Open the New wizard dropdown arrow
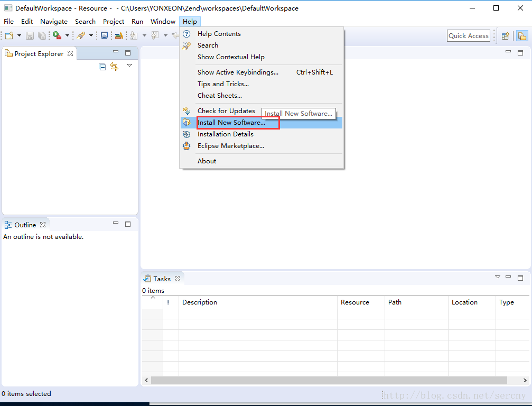The width and height of the screenshot is (532, 406). 19,35
